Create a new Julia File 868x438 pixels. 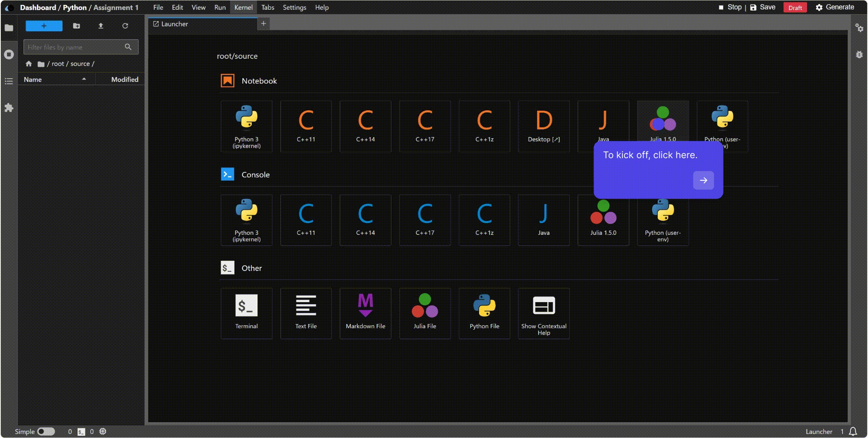[x=425, y=313]
